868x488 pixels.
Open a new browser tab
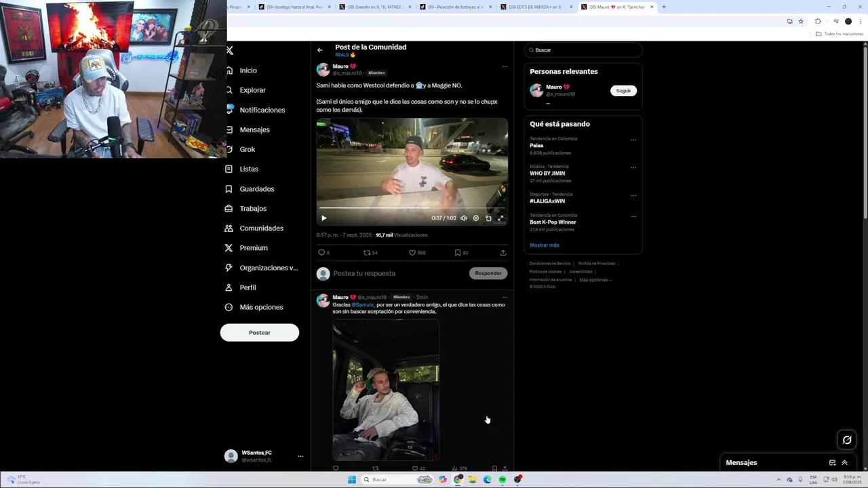[x=664, y=7]
